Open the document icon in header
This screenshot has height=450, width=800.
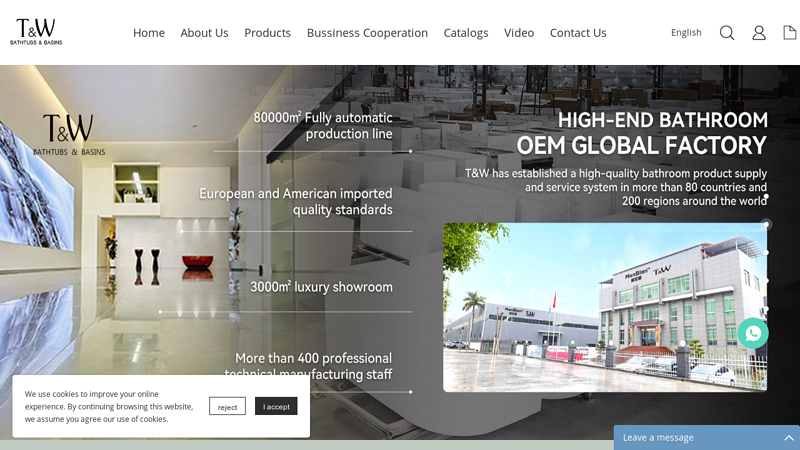(x=790, y=33)
